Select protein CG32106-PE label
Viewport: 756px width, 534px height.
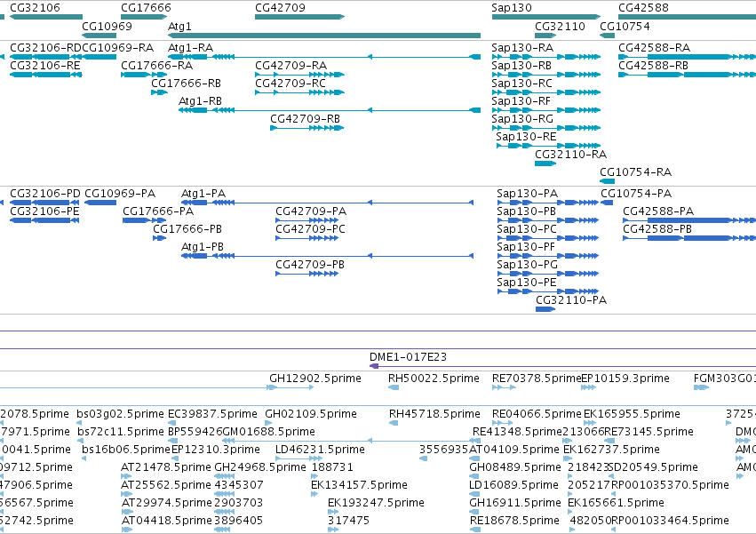point(44,211)
